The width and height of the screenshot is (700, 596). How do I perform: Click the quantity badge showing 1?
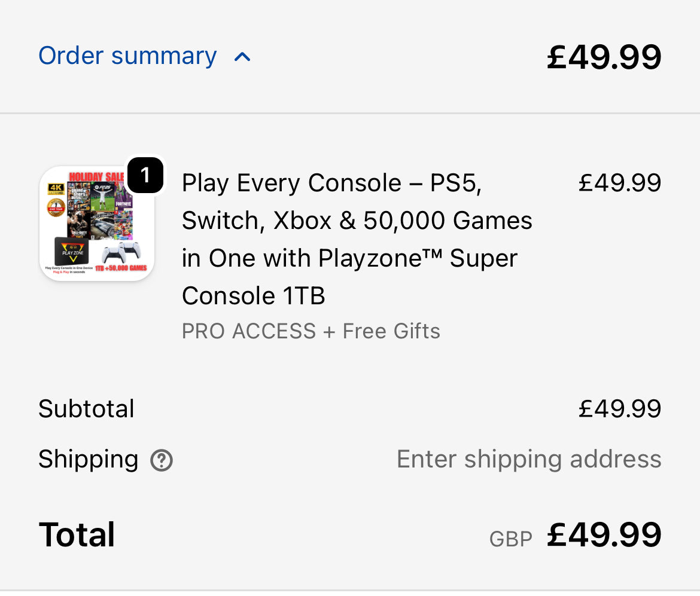click(145, 175)
